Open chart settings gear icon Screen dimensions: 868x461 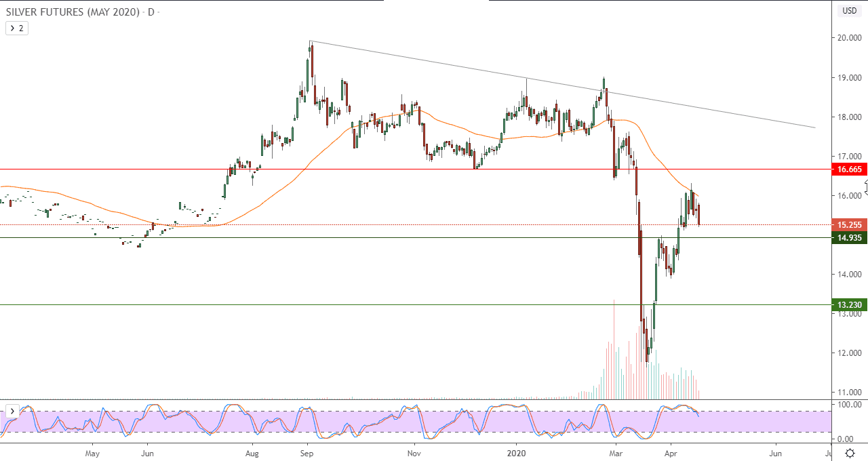click(x=850, y=453)
